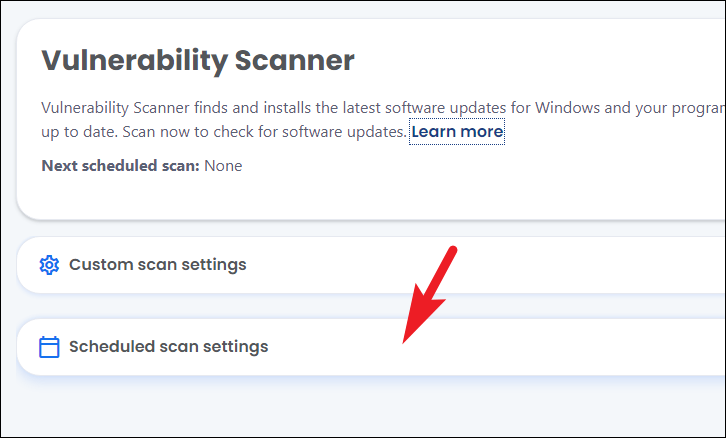This screenshot has height=438, width=726.
Task: Click the calendar icon beside Scheduled scan settings
Action: pyautogui.click(x=49, y=347)
